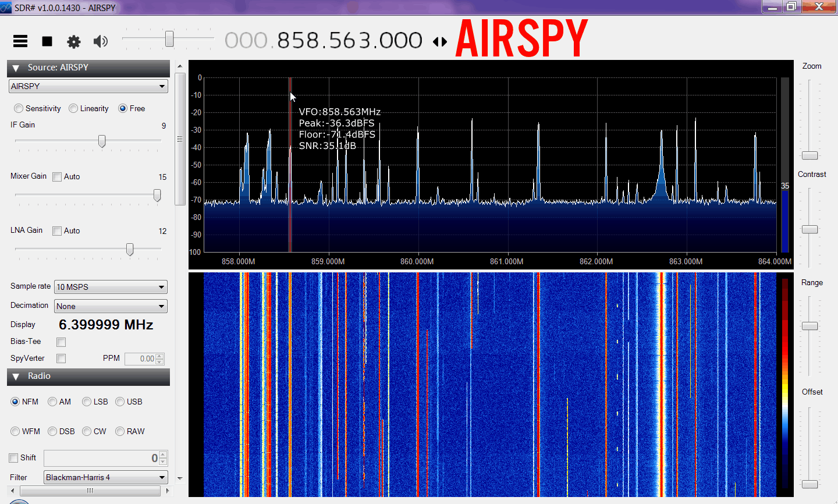This screenshot has height=504, width=838.
Task: Open the hamburger main menu
Action: 20,41
